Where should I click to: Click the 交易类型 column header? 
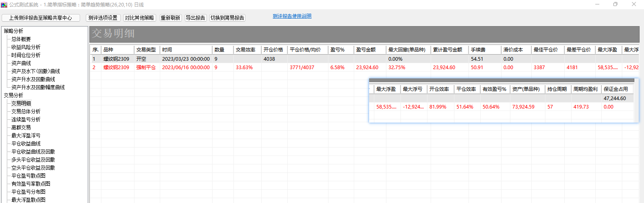click(x=146, y=50)
